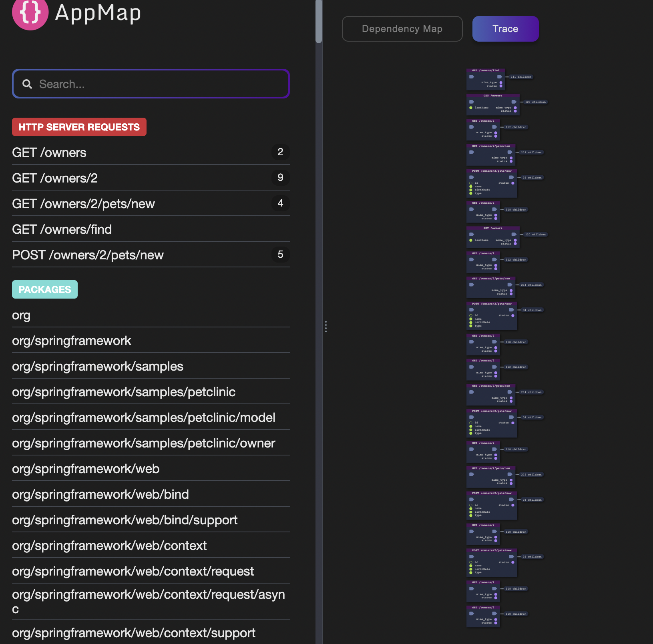Click the outgoing arrow on POST /owners/2/pets/new node

click(x=511, y=177)
